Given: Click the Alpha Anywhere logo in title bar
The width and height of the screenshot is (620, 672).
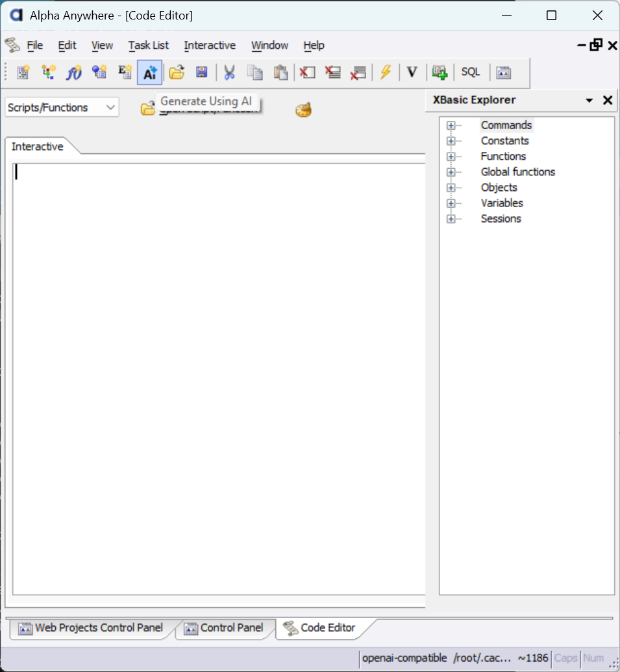Looking at the screenshot, I should [x=16, y=16].
